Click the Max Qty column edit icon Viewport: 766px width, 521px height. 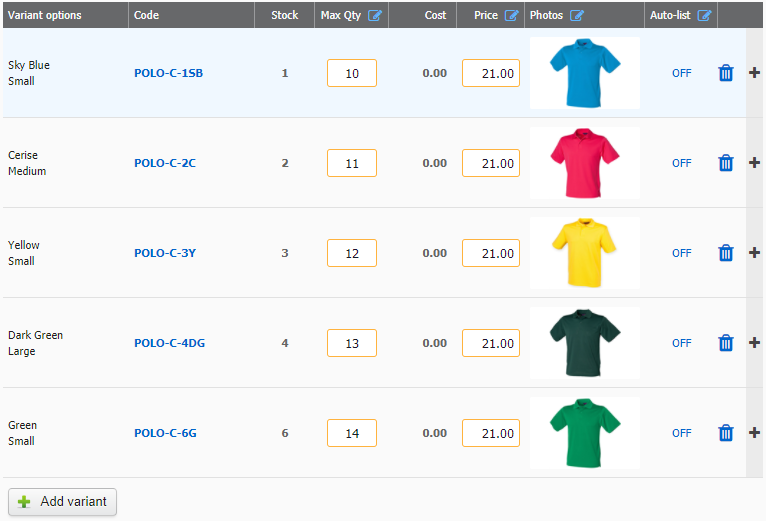(375, 15)
